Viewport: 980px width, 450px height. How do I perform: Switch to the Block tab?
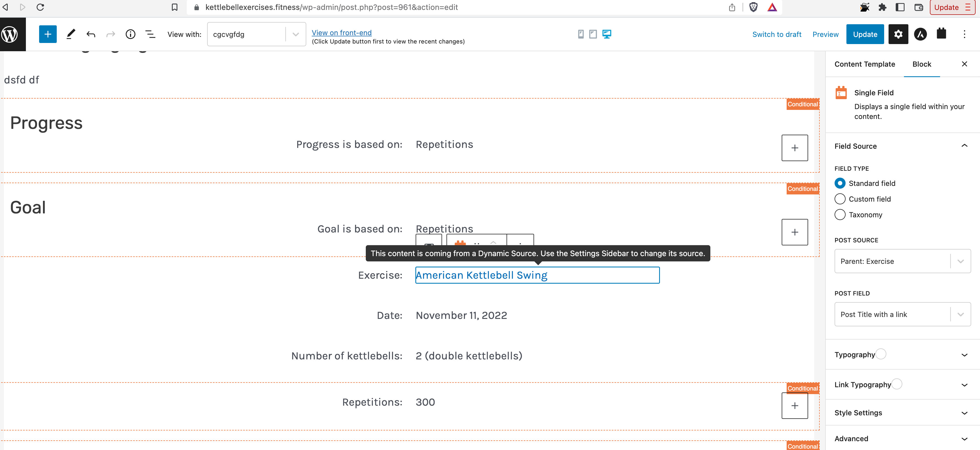(922, 64)
